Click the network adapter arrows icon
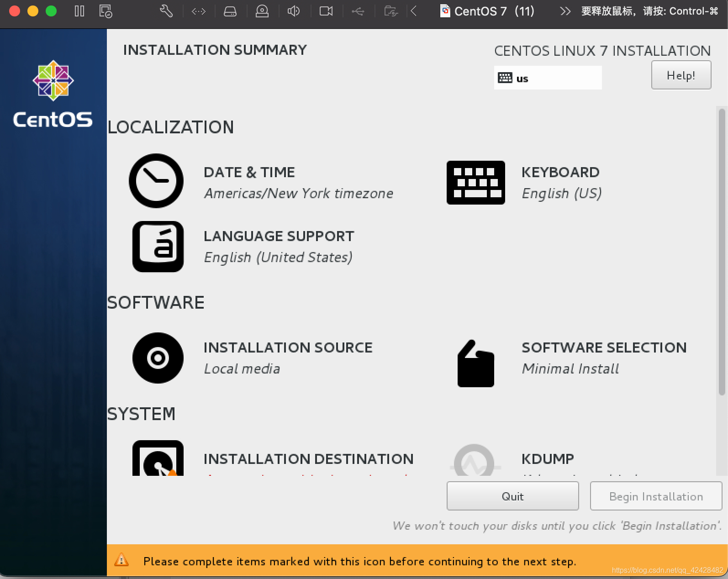The height and width of the screenshot is (579, 728). pos(198,11)
